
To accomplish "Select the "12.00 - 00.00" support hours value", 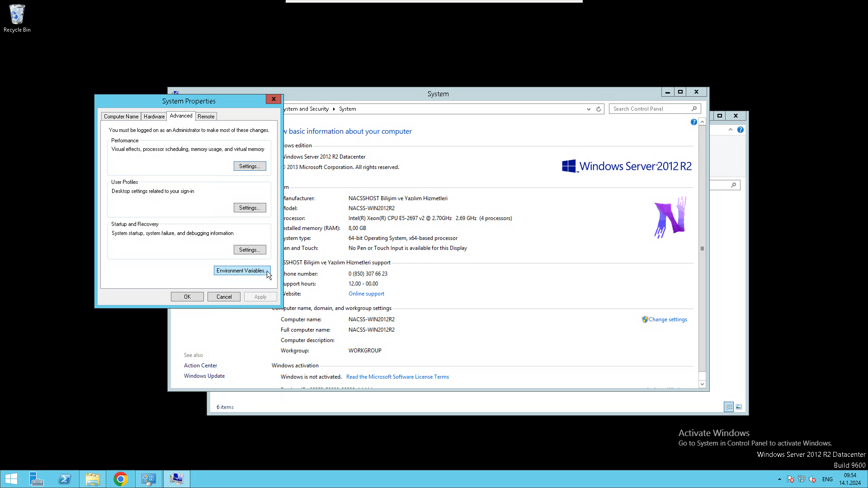I will coord(363,284).
